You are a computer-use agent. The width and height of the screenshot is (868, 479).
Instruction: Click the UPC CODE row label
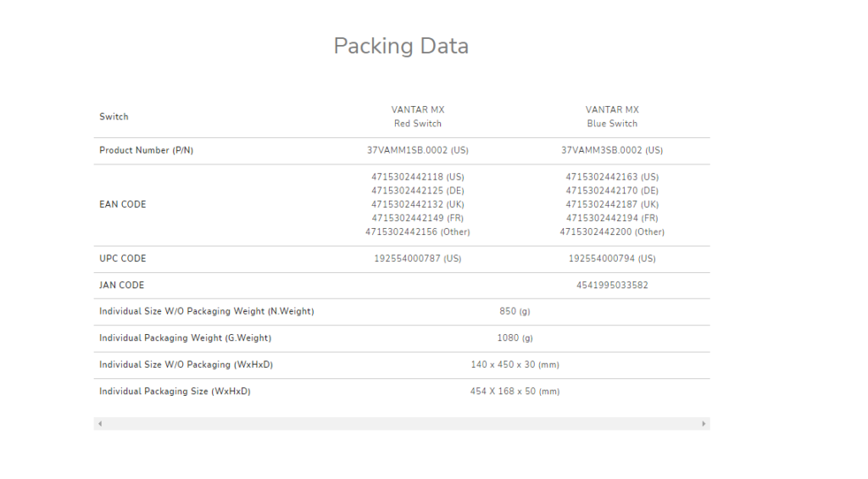click(x=123, y=259)
